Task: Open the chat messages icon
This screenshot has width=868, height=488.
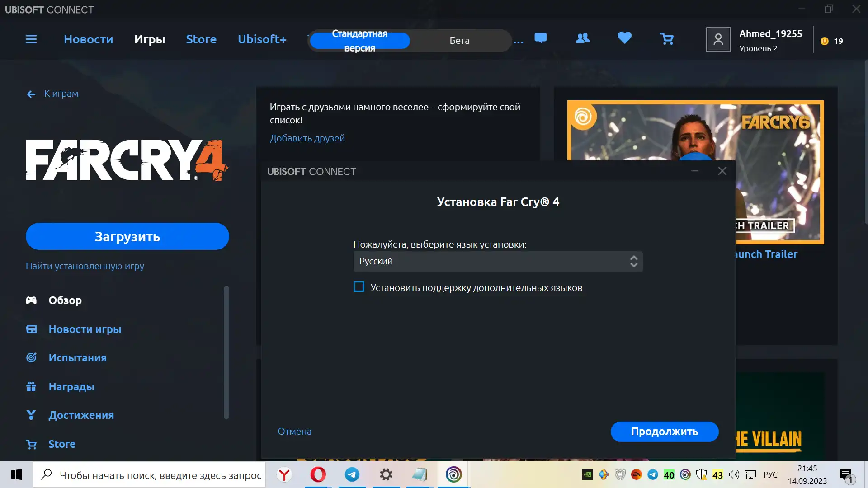Action: pos(541,38)
